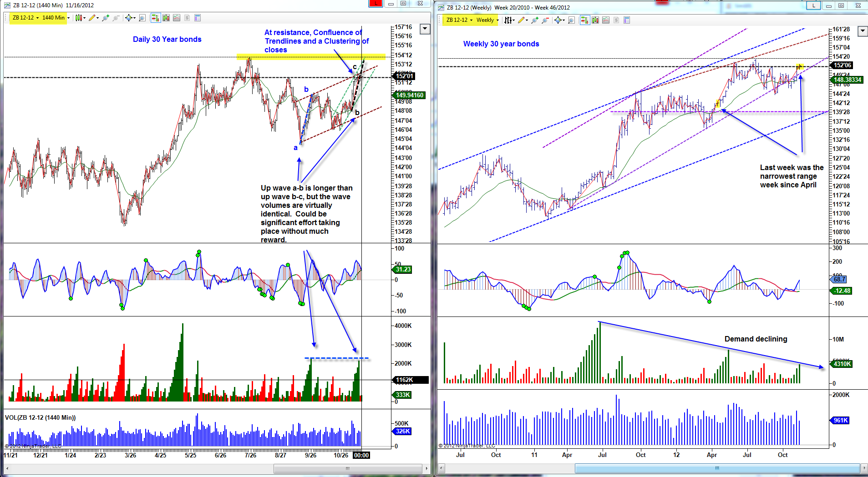Click the right arrow of daily chart scrollbar

pyautogui.click(x=426, y=468)
